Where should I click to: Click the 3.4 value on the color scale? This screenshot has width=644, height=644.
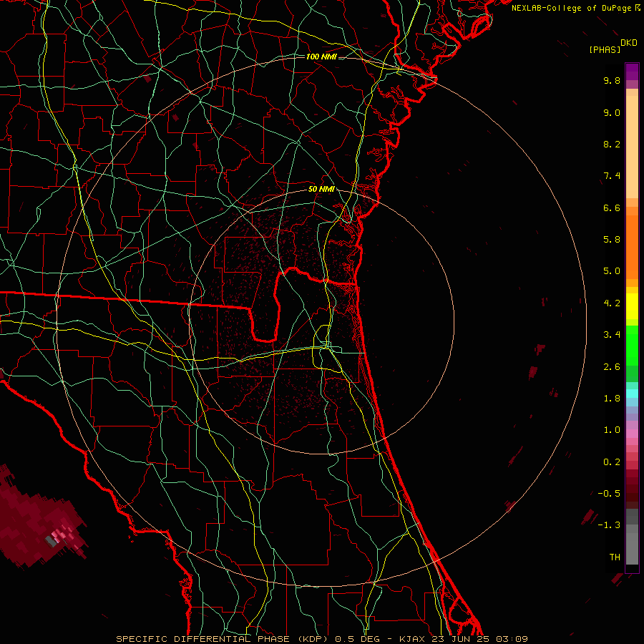(612, 335)
